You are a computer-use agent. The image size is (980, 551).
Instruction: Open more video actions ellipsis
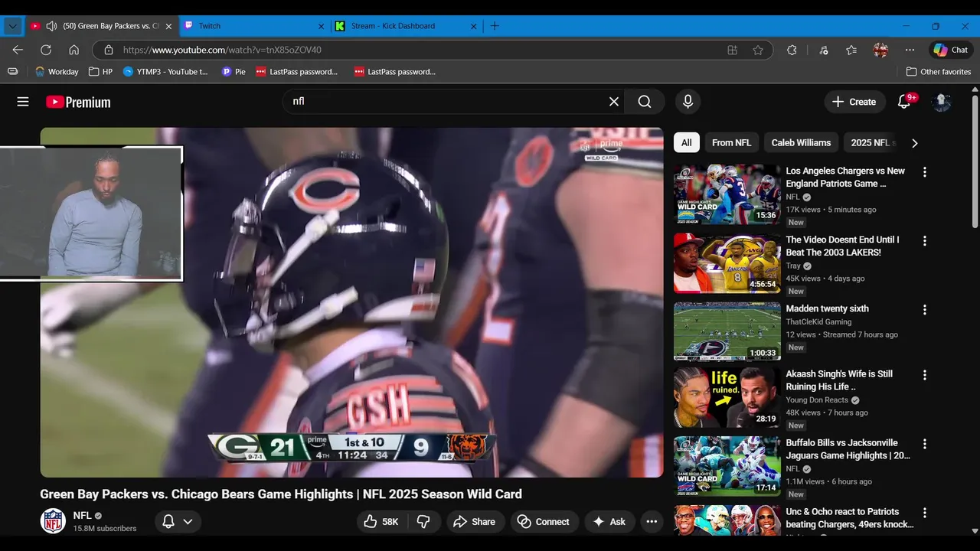pyautogui.click(x=652, y=522)
